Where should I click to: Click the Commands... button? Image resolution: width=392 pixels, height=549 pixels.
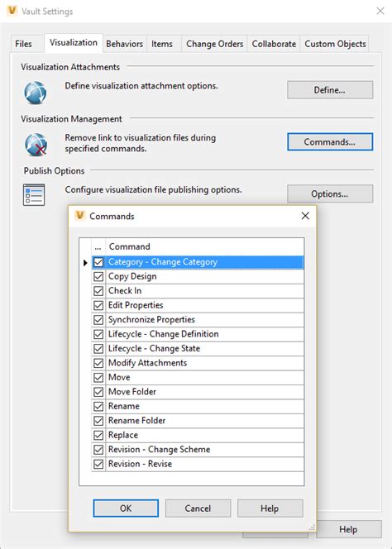pyautogui.click(x=330, y=142)
